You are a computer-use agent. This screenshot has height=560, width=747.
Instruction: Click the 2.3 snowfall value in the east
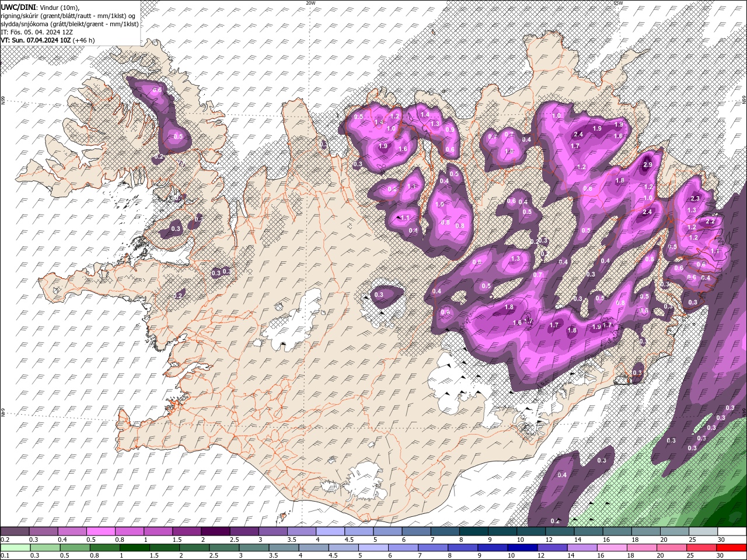(x=695, y=199)
